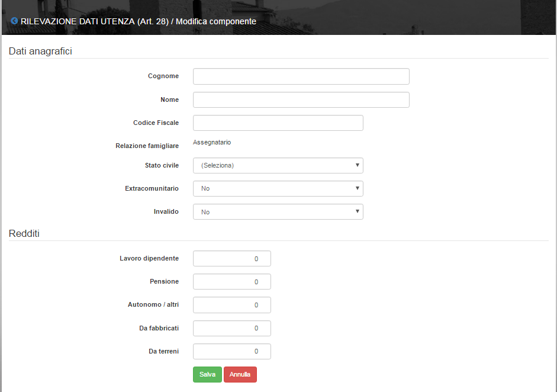Viewport: 557px width, 392px height.
Task: Click the Codice Fiscale label
Action: (156, 123)
